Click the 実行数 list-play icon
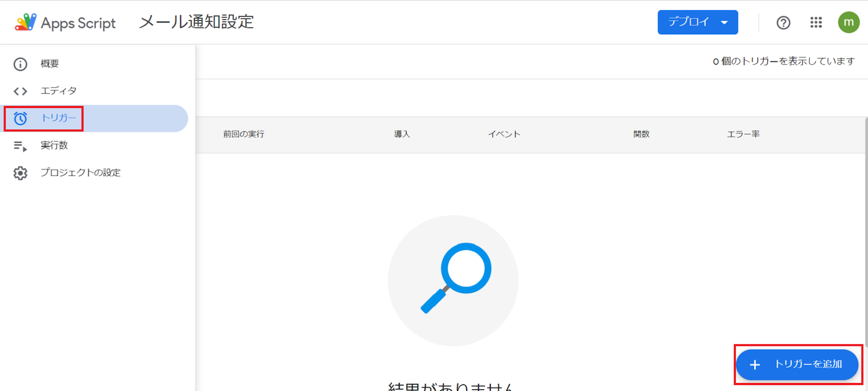Image resolution: width=868 pixels, height=391 pixels. (20, 146)
